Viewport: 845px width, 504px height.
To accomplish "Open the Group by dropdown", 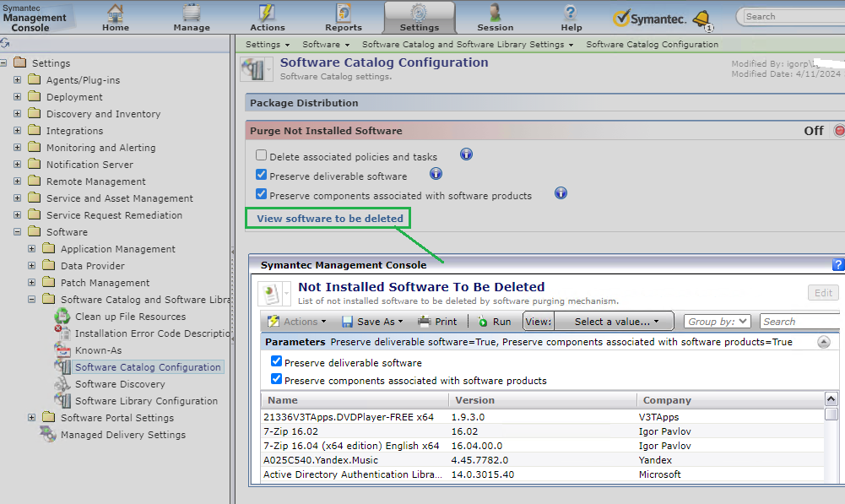I will click(x=718, y=322).
